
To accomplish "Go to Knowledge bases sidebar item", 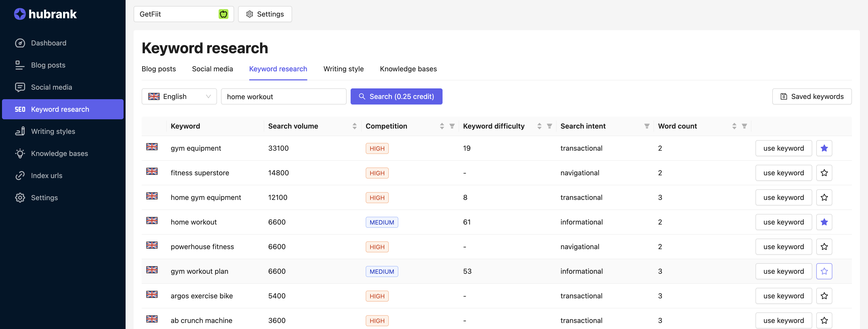I will tap(59, 153).
